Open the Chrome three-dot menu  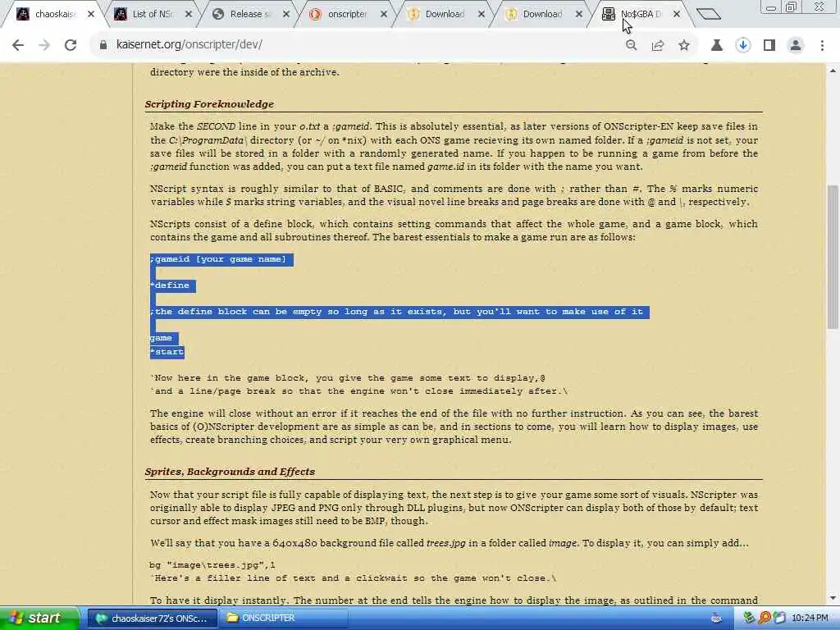(x=822, y=45)
